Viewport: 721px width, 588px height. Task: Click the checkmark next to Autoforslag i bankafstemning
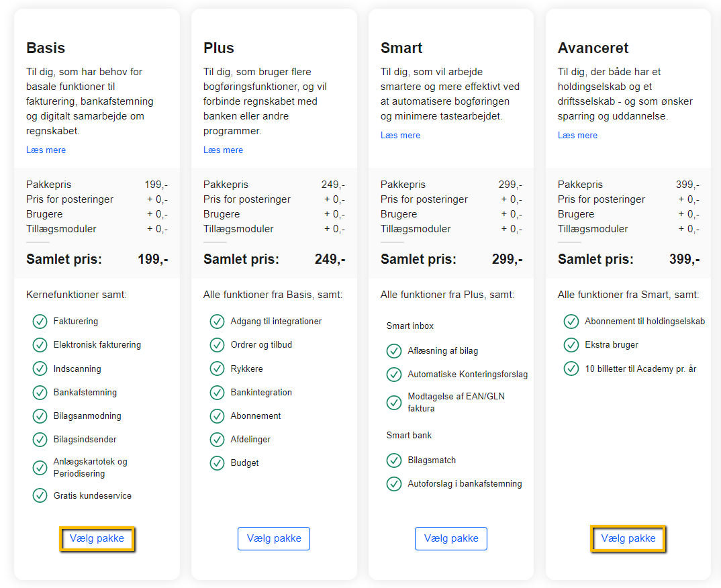(x=394, y=484)
